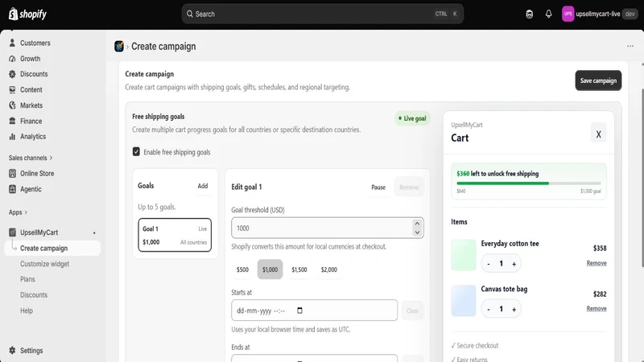
Task: Decrease Canvas tote bag quantity
Action: tap(489, 310)
